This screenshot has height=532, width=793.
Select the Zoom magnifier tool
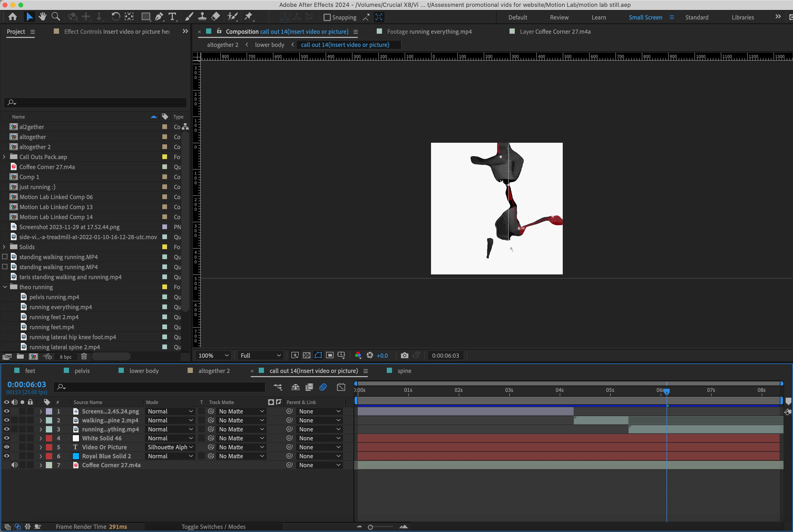click(56, 17)
